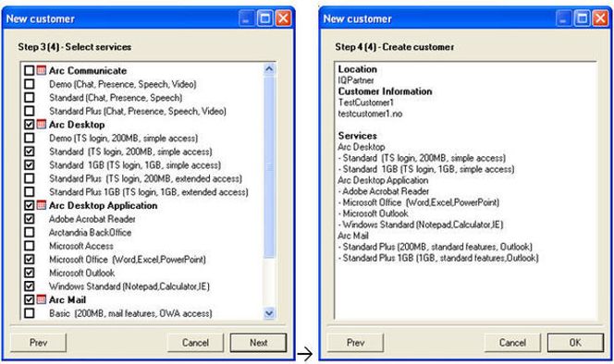Click the testcustomer1.no domain text
The image size is (614, 364).
click(x=370, y=114)
